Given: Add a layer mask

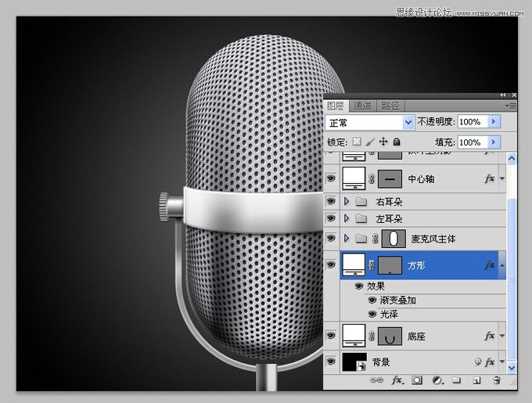Looking at the screenshot, I should pos(417,380).
